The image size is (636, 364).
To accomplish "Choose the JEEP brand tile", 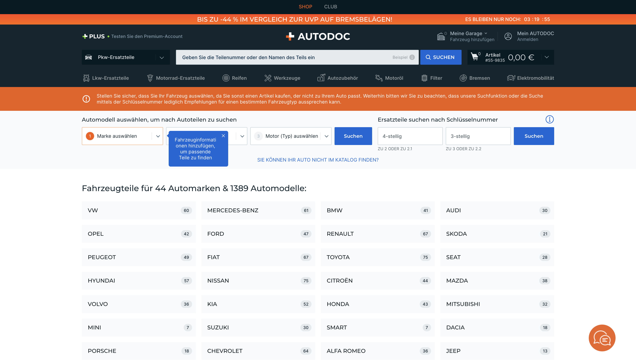I will click(x=497, y=351).
